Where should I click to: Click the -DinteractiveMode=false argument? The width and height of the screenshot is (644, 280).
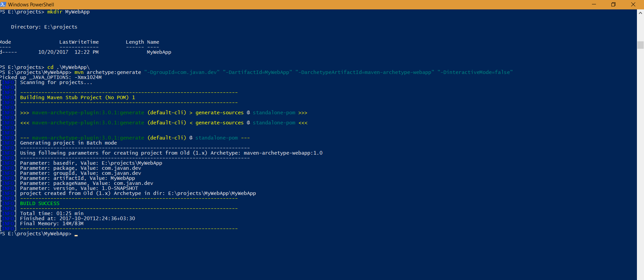475,72
